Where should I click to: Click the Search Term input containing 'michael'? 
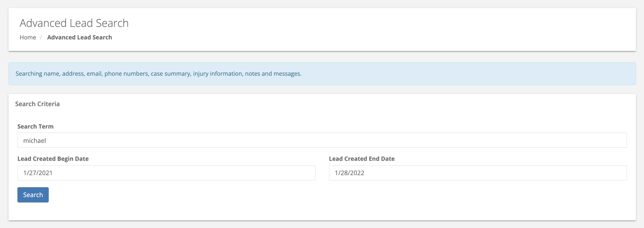pos(322,140)
